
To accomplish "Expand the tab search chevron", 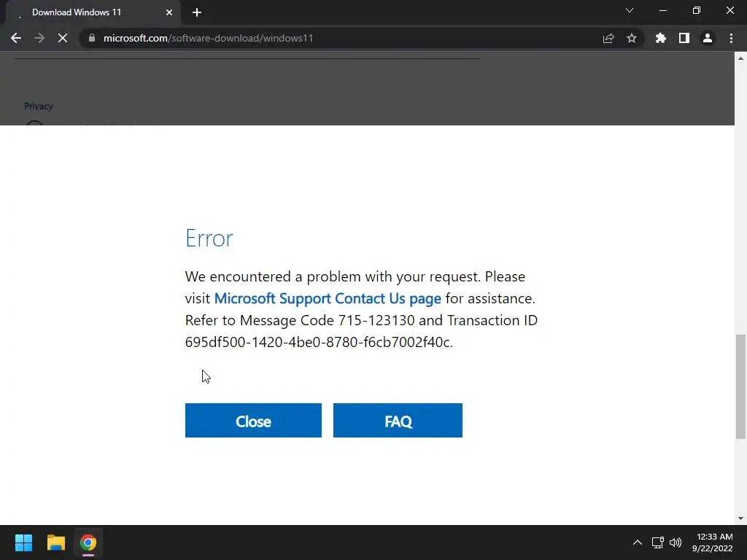I will pyautogui.click(x=630, y=10).
